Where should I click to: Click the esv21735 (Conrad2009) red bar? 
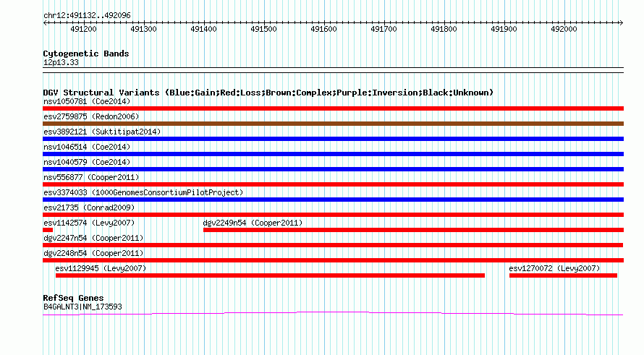[x=333, y=215]
